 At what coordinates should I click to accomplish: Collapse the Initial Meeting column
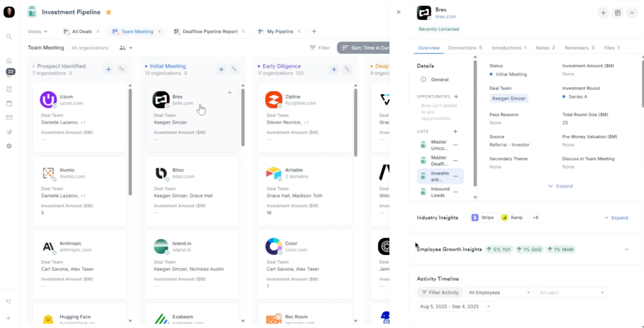coord(234,70)
